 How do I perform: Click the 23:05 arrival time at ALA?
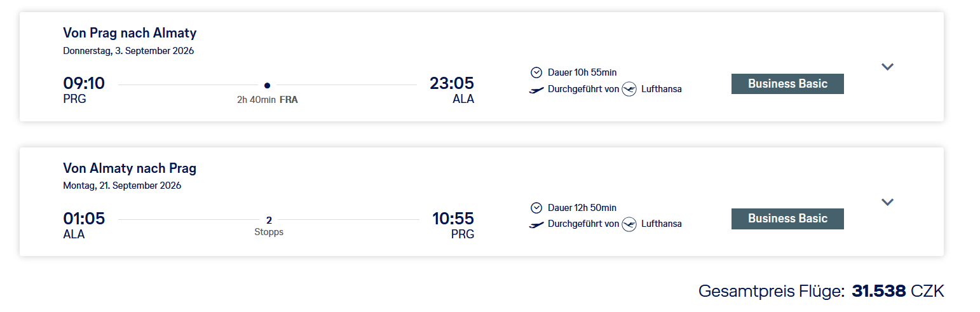(452, 83)
